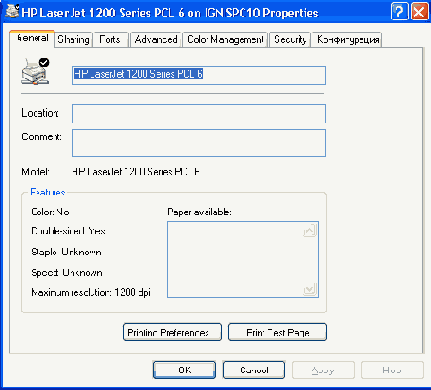
Task: Click the paper list scroll up arrow
Action: tap(310, 231)
